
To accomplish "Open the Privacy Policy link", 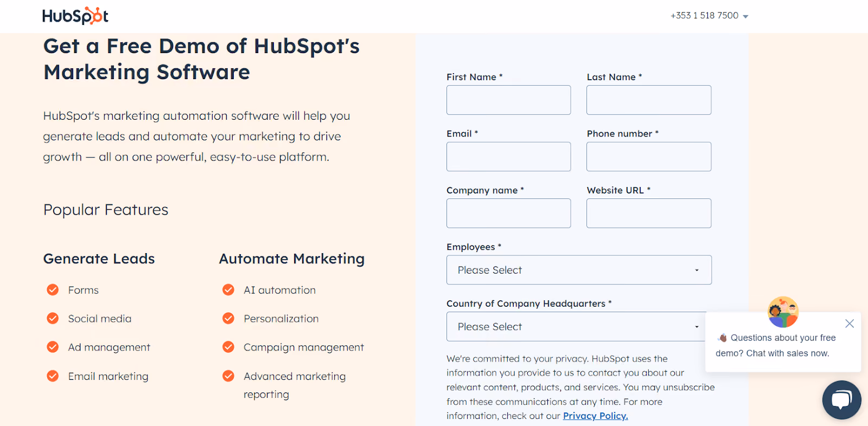I will click(x=595, y=416).
